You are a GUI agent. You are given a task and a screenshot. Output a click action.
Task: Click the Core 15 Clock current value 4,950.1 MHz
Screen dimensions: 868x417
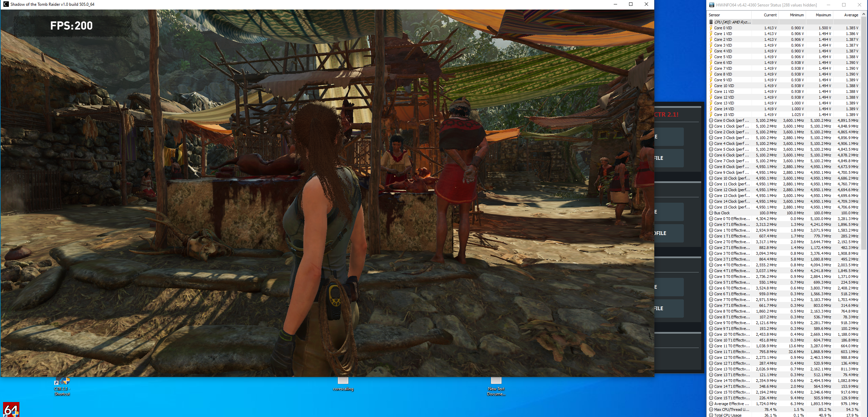tap(766, 207)
